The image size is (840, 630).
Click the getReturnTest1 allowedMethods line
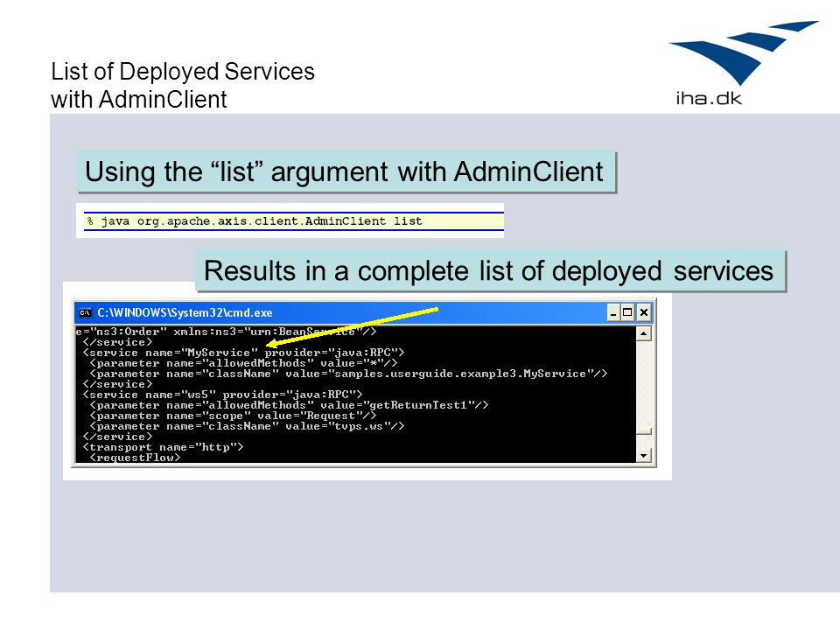[x=289, y=405]
